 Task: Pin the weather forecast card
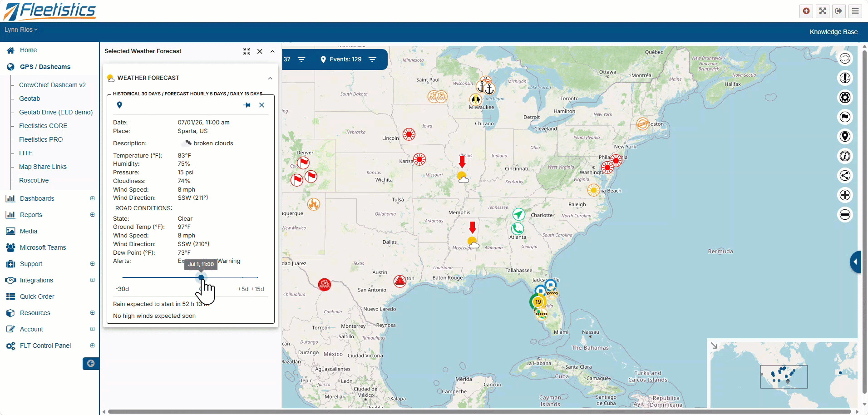pos(247,105)
